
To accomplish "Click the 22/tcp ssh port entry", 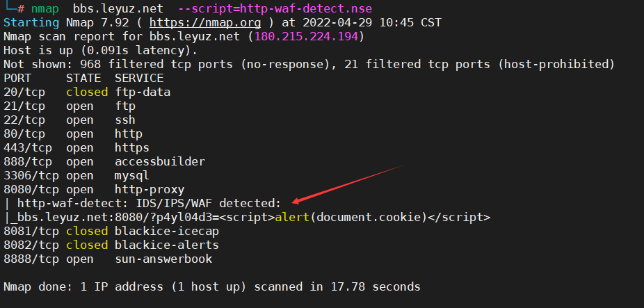I will [x=70, y=120].
